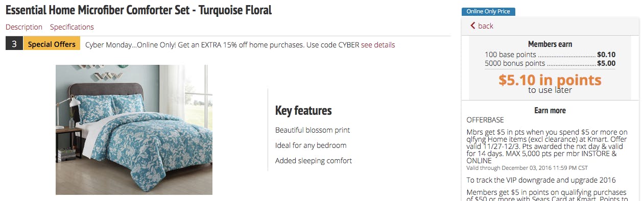
Task: Click the Earn more heading
Action: click(x=550, y=110)
